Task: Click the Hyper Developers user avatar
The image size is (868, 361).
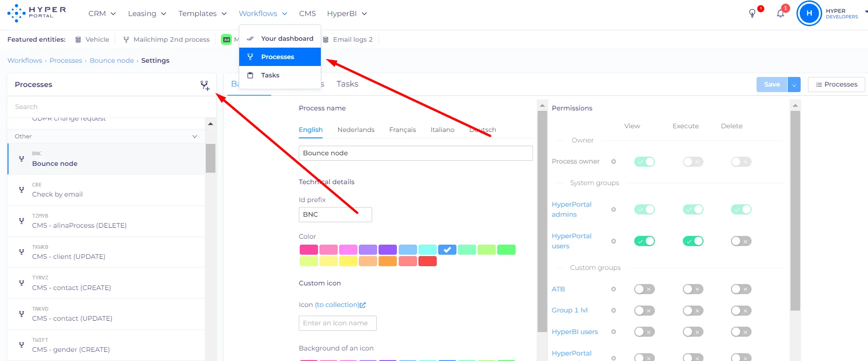Action: point(809,13)
